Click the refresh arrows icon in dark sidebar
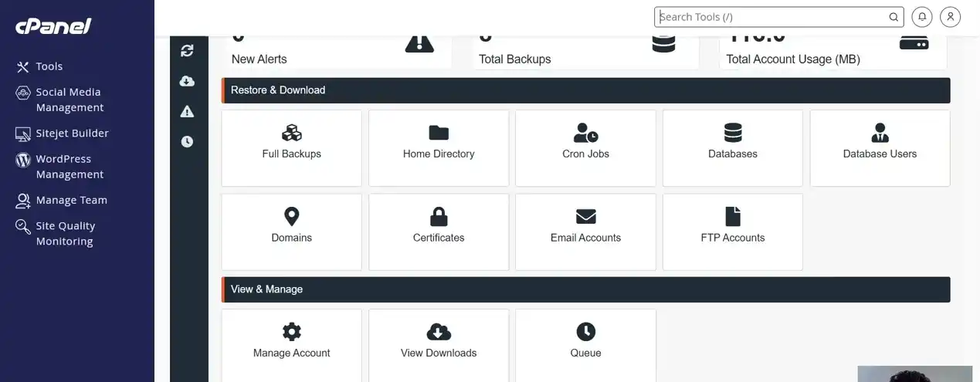 [187, 50]
